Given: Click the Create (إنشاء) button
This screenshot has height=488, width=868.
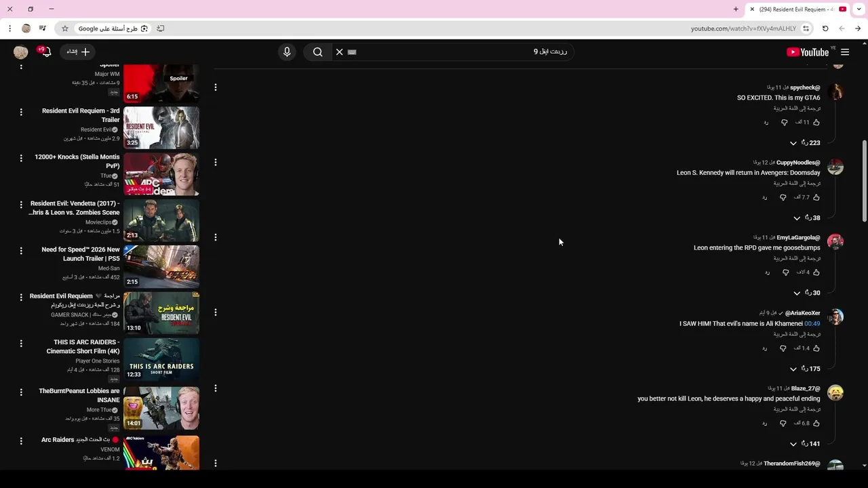Looking at the screenshot, I should (78, 52).
